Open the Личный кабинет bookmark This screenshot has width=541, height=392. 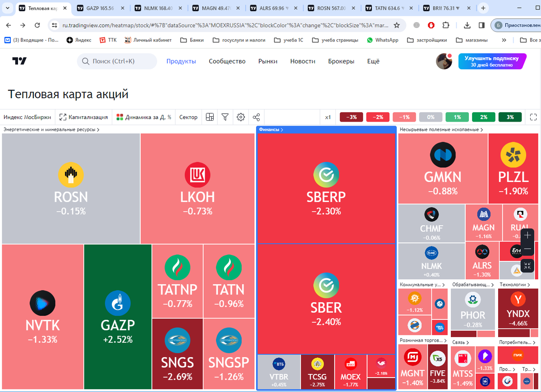tap(148, 40)
